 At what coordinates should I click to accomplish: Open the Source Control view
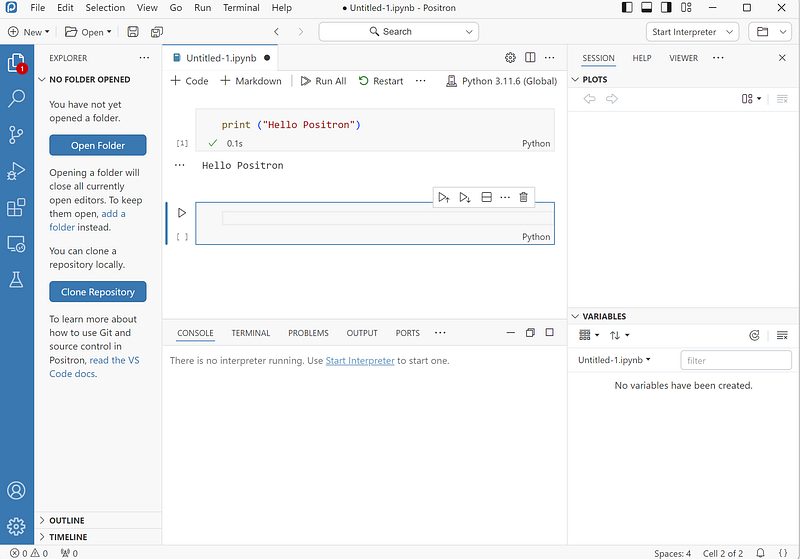pos(16,135)
